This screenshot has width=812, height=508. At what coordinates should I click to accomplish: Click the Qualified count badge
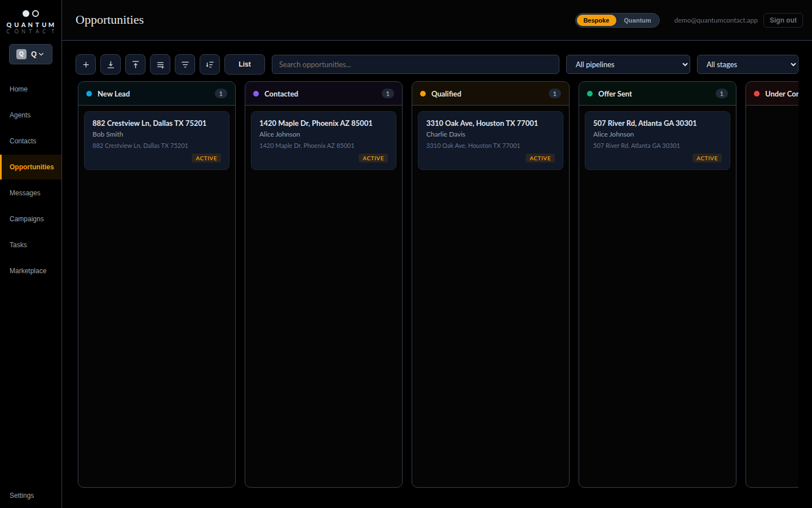tap(555, 94)
